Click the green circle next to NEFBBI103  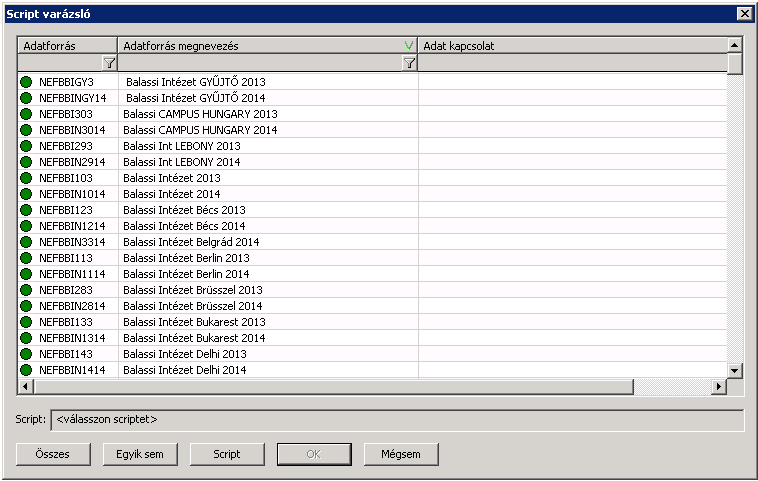tap(26, 178)
